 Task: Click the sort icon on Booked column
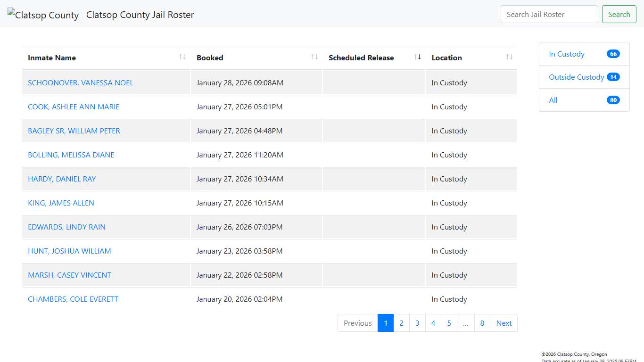[314, 57]
